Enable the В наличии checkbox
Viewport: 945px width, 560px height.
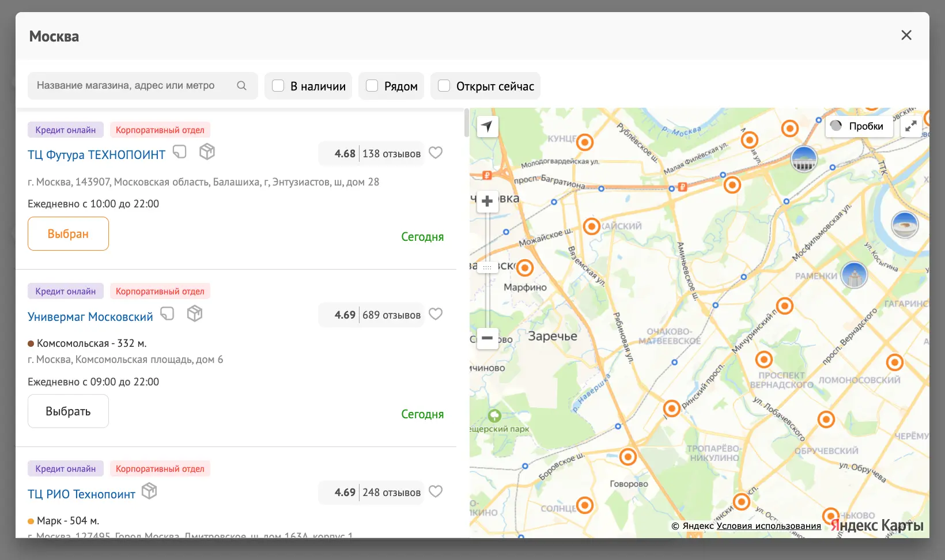click(x=278, y=86)
